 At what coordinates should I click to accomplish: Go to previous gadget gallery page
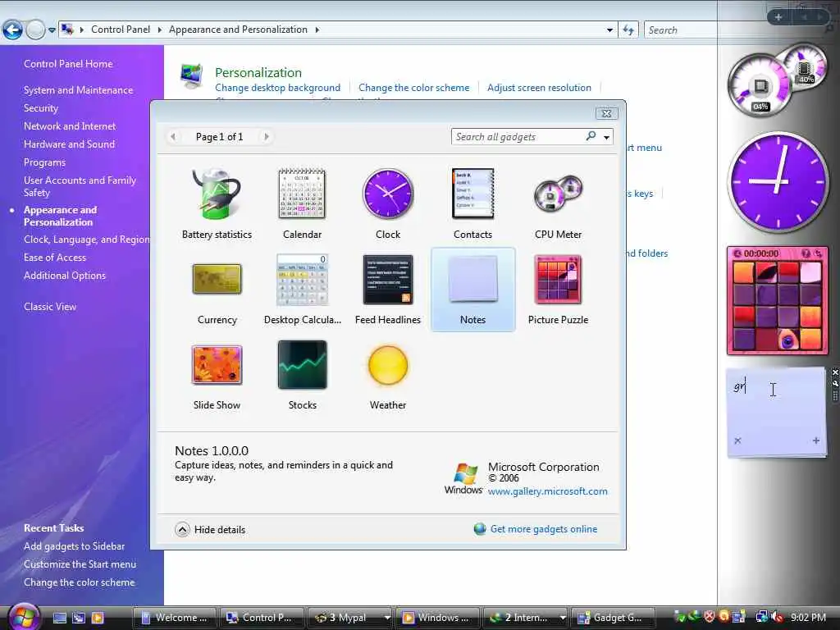click(173, 137)
